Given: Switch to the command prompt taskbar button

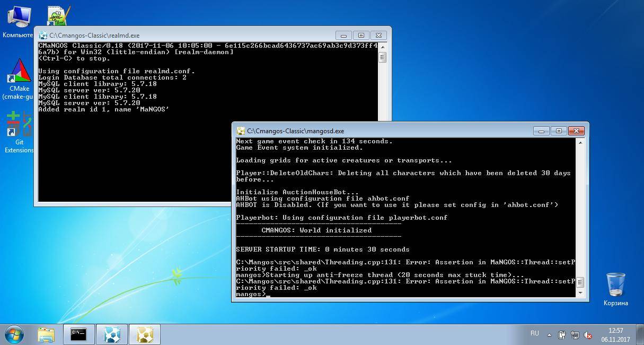Looking at the screenshot, I should [78, 334].
